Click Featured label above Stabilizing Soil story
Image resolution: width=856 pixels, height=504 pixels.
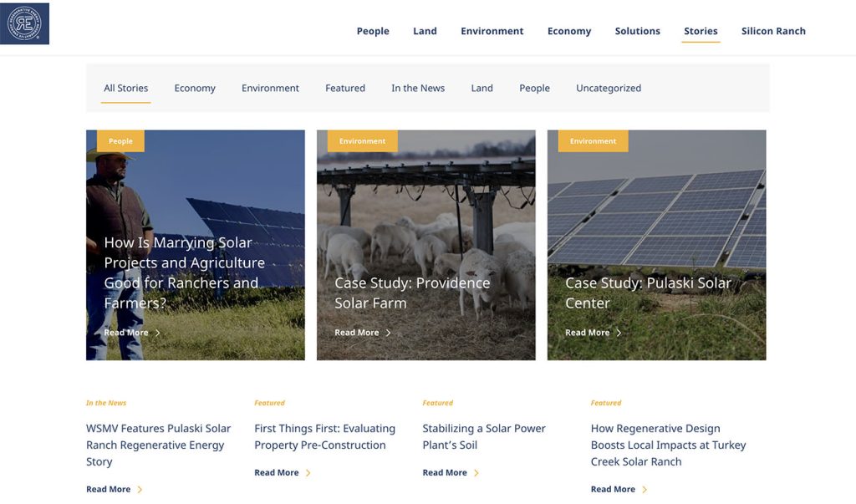click(x=438, y=403)
